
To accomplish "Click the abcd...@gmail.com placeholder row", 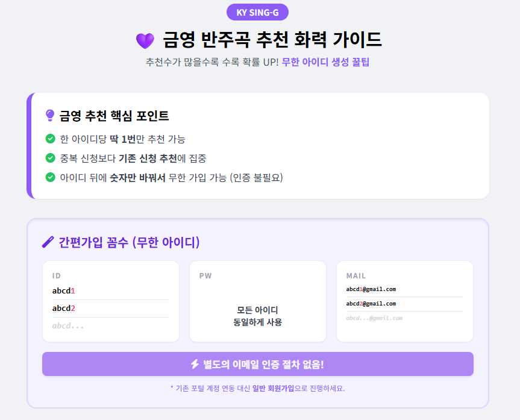I will [404, 318].
